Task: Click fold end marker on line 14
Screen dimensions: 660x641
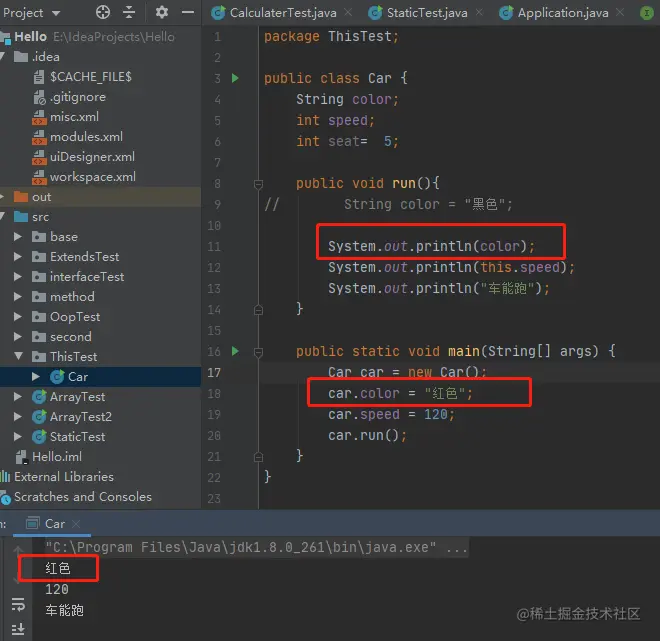Action: (x=258, y=310)
